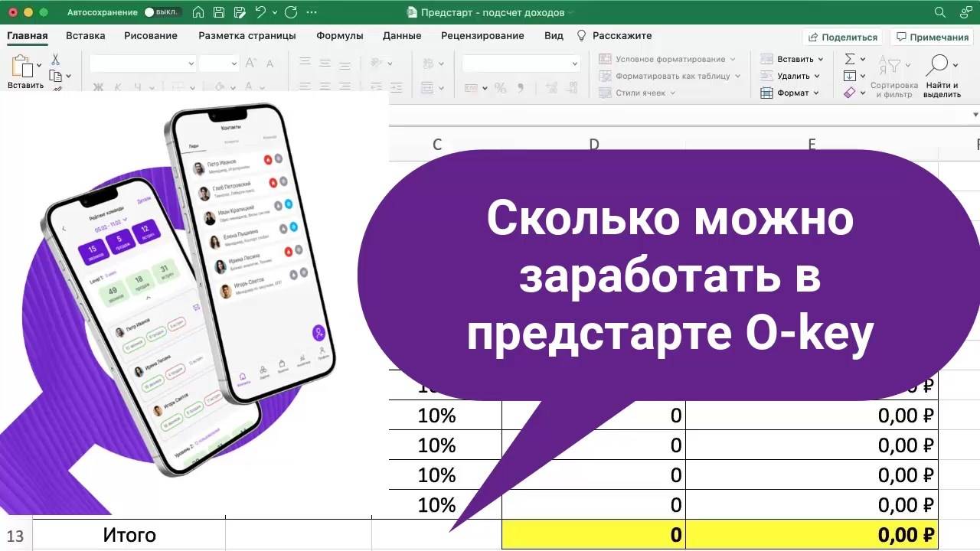
Task: Toggle the Автосохранение switch
Action: 162,12
